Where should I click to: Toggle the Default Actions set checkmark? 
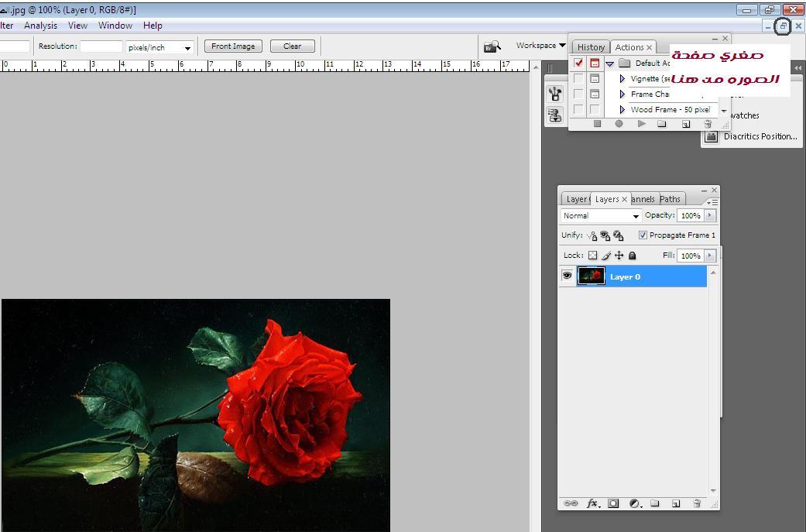click(578, 63)
